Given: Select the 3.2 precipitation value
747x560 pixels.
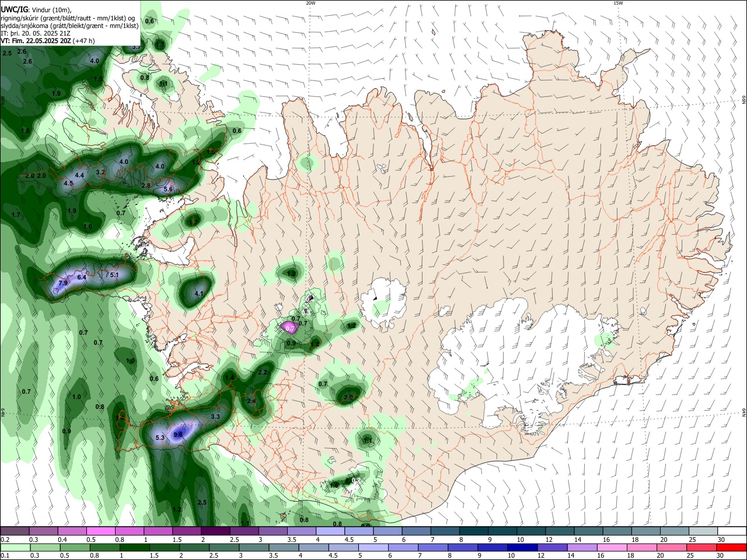Looking at the screenshot, I should (x=100, y=172).
